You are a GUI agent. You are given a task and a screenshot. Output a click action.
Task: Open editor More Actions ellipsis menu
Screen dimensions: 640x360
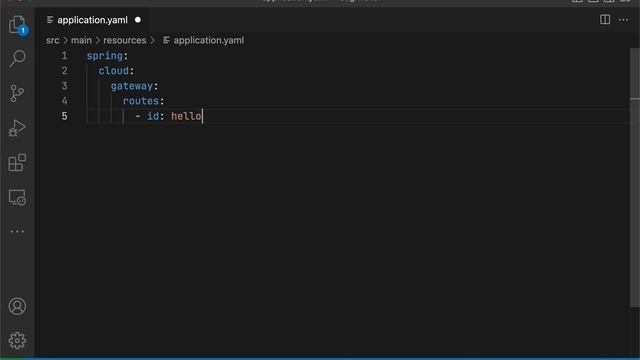point(623,20)
